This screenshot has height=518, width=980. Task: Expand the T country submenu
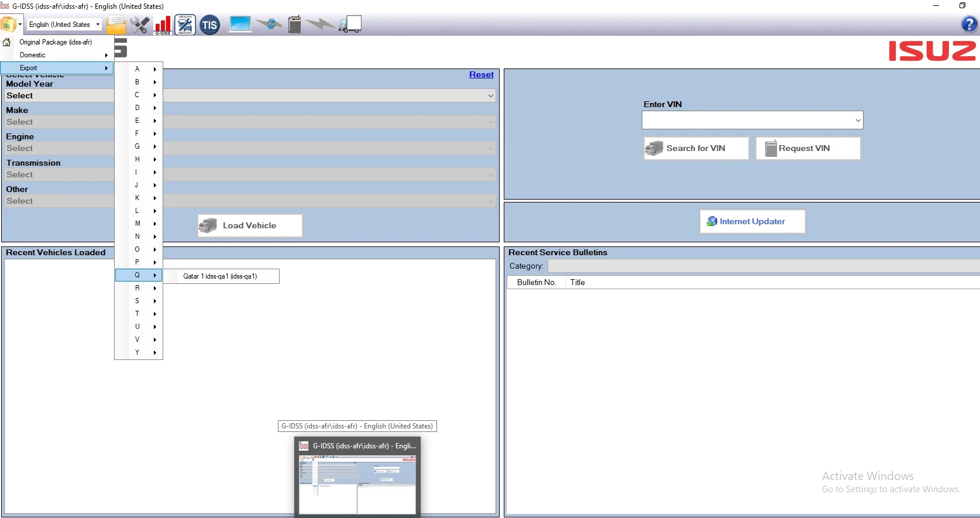[139, 314]
